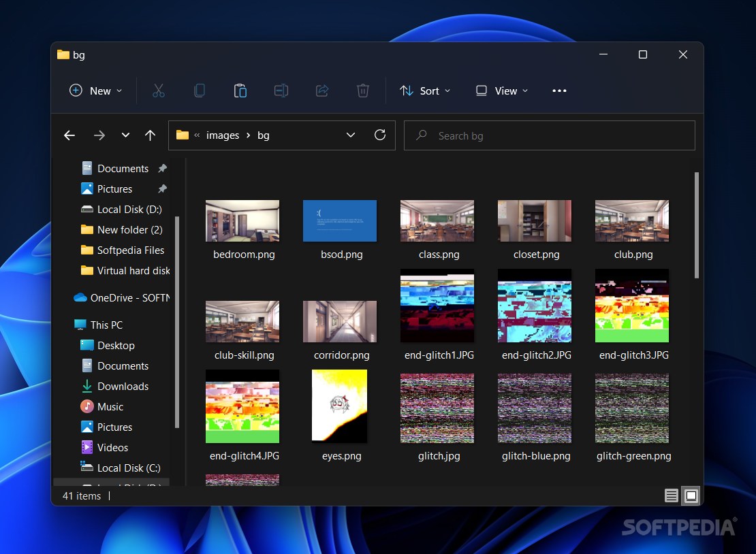Image resolution: width=756 pixels, height=554 pixels.
Task: Click the Search bg field
Action: pos(549,135)
